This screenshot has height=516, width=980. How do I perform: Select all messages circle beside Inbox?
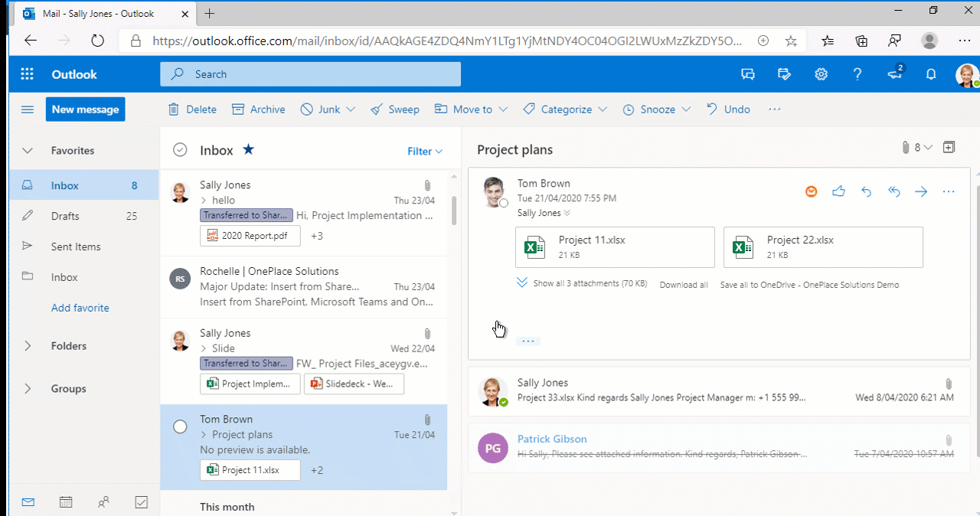tap(180, 150)
